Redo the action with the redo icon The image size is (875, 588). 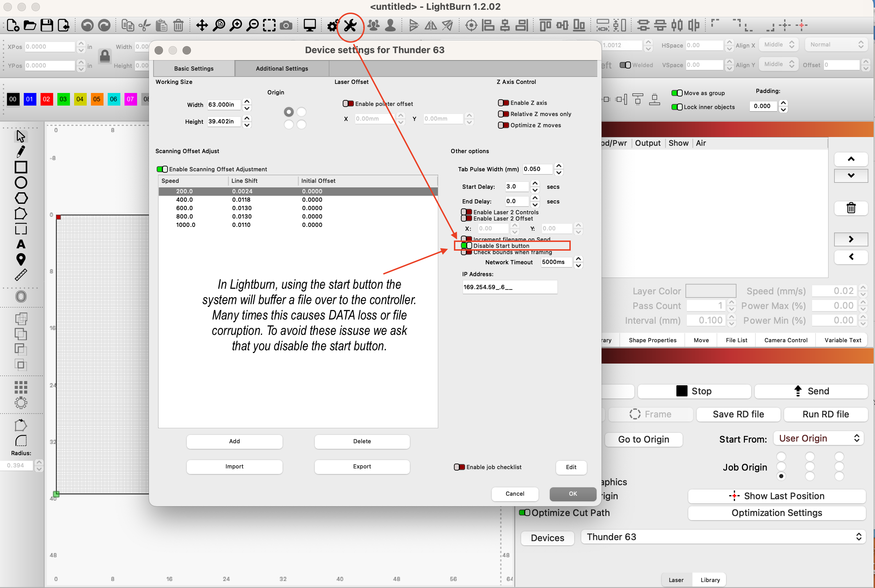(x=104, y=26)
